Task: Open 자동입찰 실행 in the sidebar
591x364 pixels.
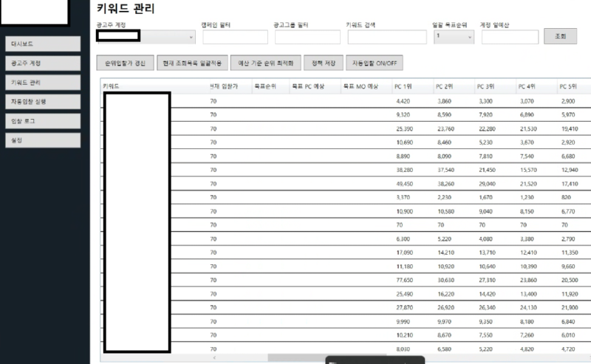Action: coord(43,102)
